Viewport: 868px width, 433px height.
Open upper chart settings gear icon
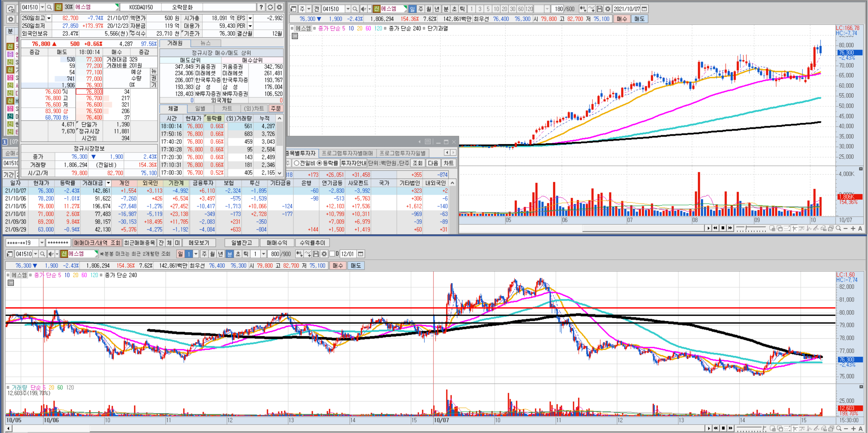click(608, 9)
